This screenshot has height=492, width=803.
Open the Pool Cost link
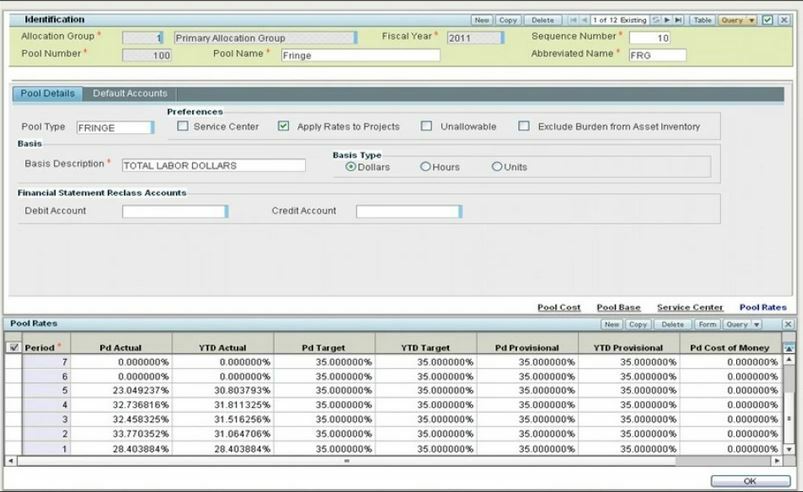click(x=559, y=307)
